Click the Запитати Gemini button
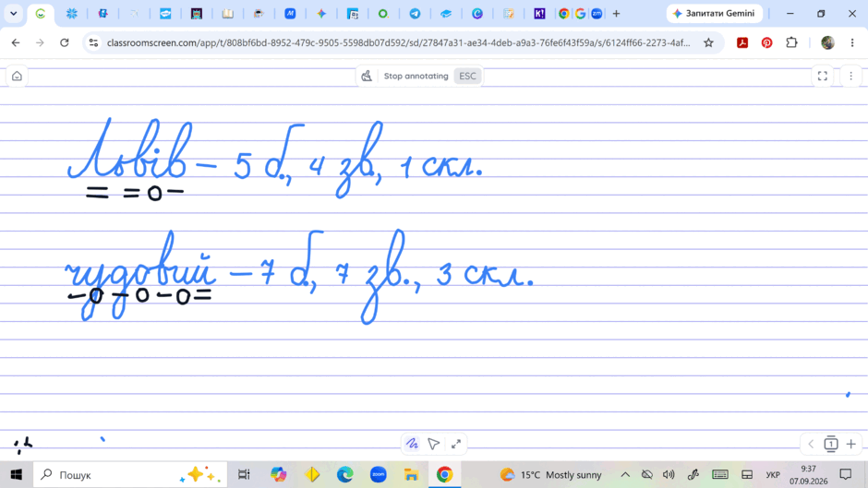868x488 pixels. coord(714,13)
